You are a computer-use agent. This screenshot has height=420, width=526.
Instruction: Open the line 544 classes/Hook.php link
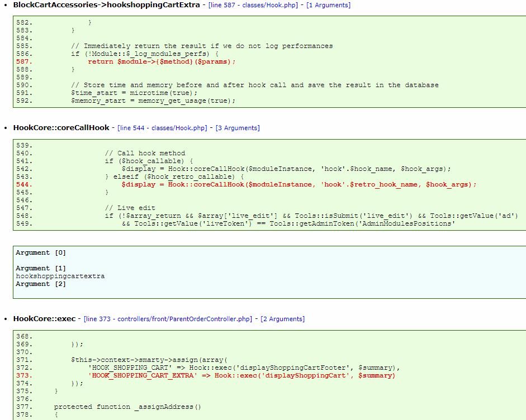pyautogui.click(x=162, y=128)
